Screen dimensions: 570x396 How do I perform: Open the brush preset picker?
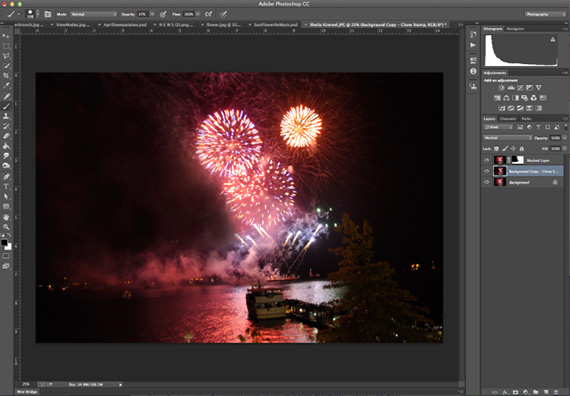(x=32, y=14)
